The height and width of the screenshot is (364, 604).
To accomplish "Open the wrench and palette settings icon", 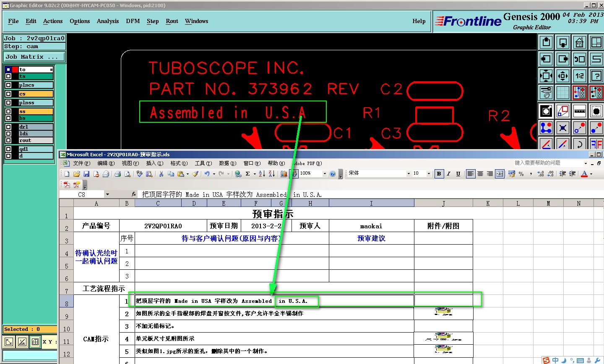I will (x=546, y=93).
